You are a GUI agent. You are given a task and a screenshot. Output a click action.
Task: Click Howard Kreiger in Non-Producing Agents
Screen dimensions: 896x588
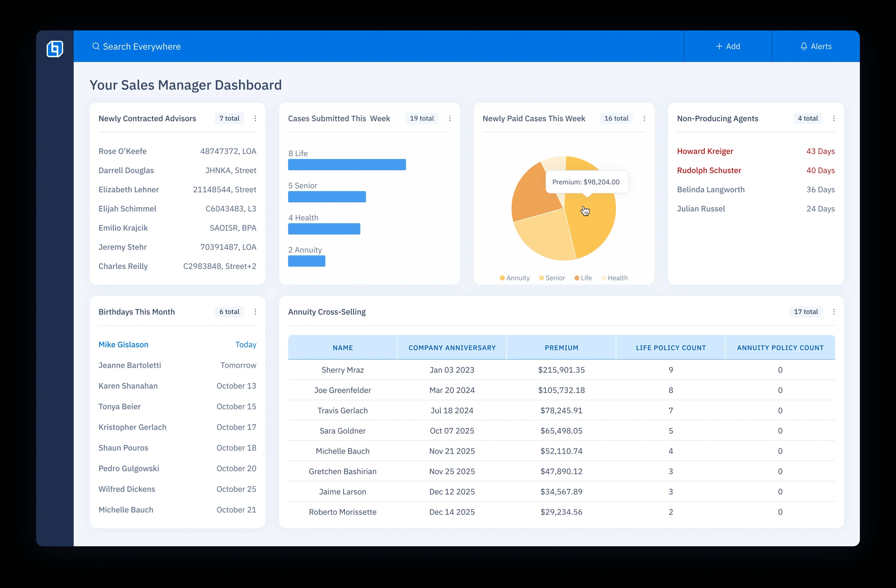705,151
